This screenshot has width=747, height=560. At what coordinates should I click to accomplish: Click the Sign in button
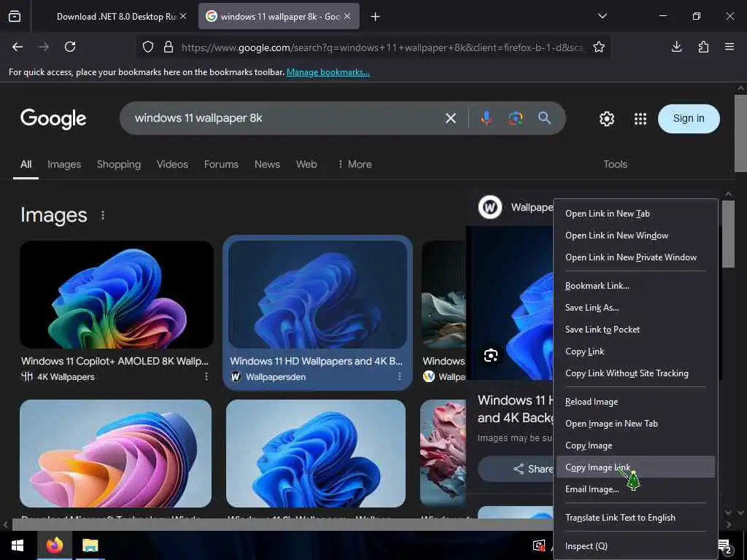point(689,119)
